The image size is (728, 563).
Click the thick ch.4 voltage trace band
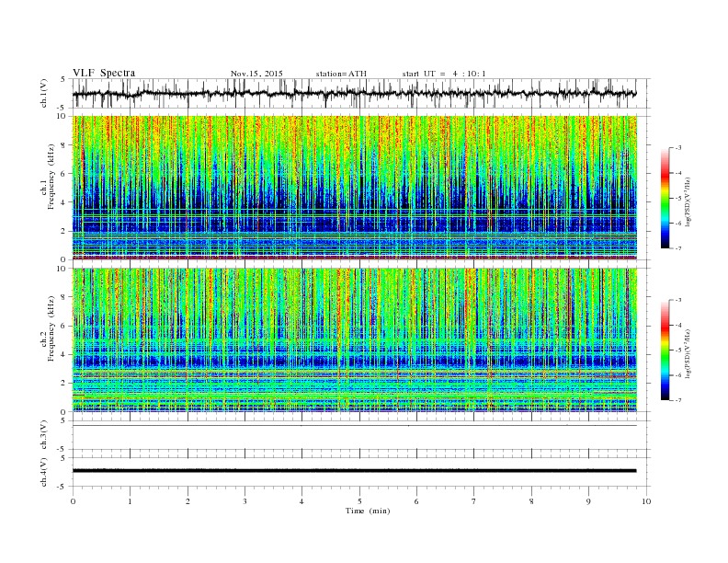pos(354,471)
